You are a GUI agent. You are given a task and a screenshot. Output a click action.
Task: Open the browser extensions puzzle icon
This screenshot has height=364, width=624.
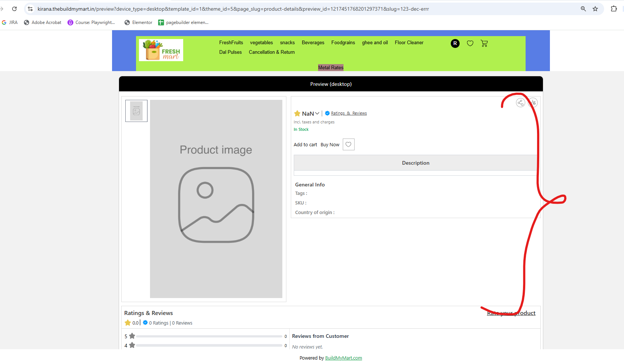coord(614,9)
